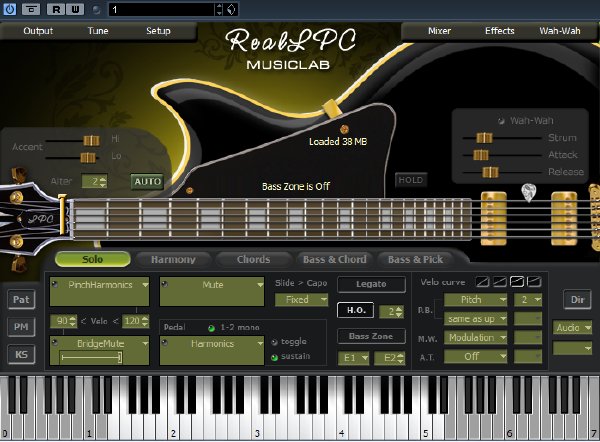Click the PM button
The height and width of the screenshot is (442, 600).
tap(21, 327)
